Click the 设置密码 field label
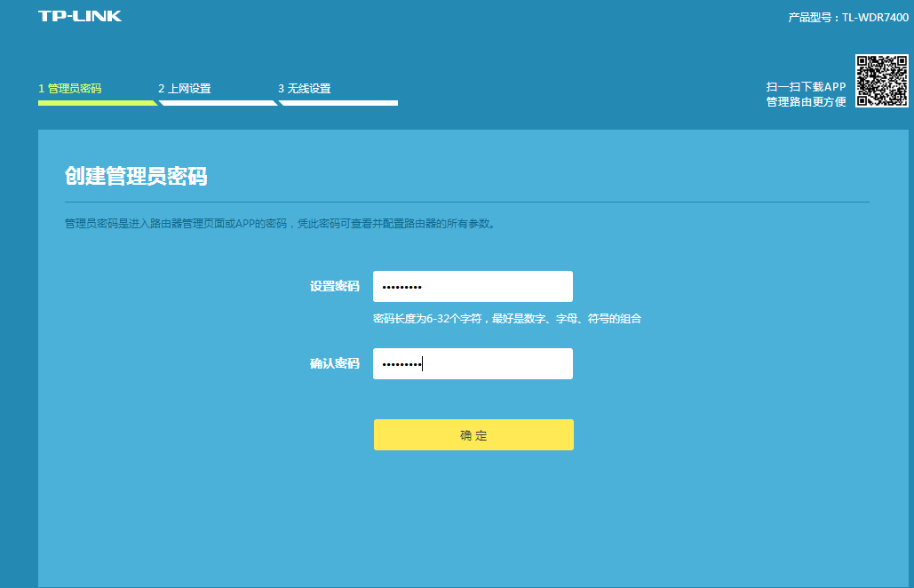The image size is (914, 588). point(334,287)
